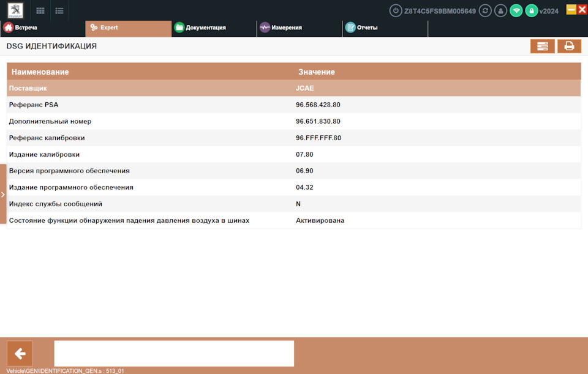Click the green Wi-Fi status icon
The width and height of the screenshot is (588, 374).
516,10
